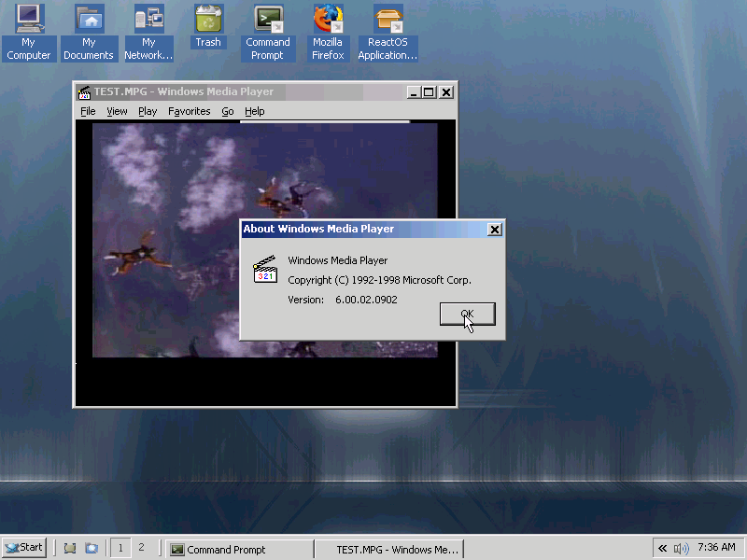Switch to virtual desktop 2
Image resolution: width=747 pixels, height=560 pixels.
(x=141, y=548)
